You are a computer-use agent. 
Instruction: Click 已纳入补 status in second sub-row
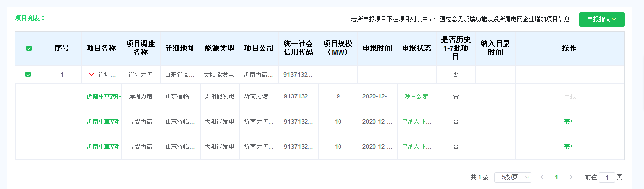416,122
